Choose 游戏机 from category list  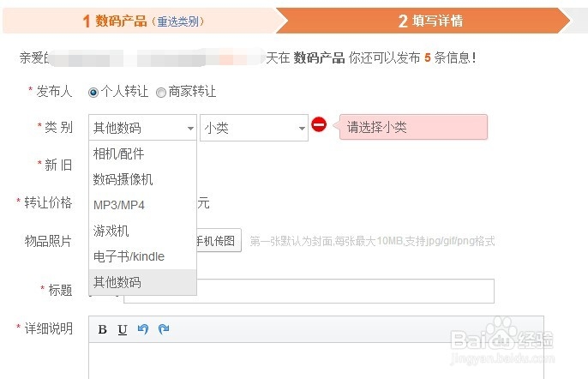[142, 231]
